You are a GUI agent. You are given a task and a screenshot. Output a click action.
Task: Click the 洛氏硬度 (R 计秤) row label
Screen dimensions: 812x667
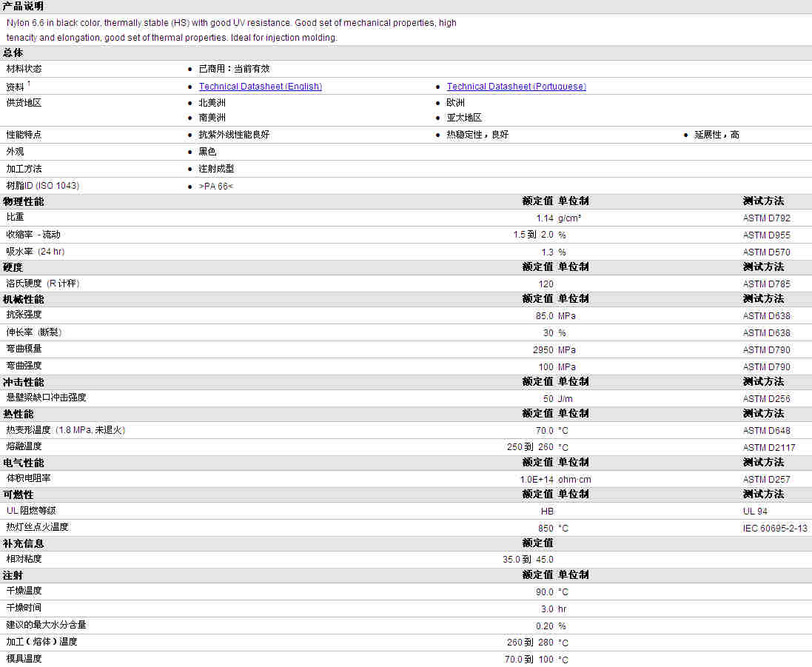[43, 284]
